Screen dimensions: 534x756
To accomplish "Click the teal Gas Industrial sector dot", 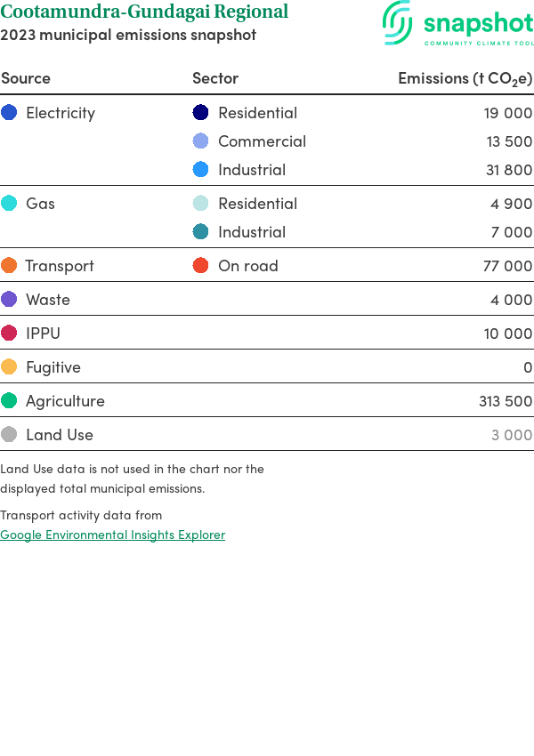I will 201,232.
